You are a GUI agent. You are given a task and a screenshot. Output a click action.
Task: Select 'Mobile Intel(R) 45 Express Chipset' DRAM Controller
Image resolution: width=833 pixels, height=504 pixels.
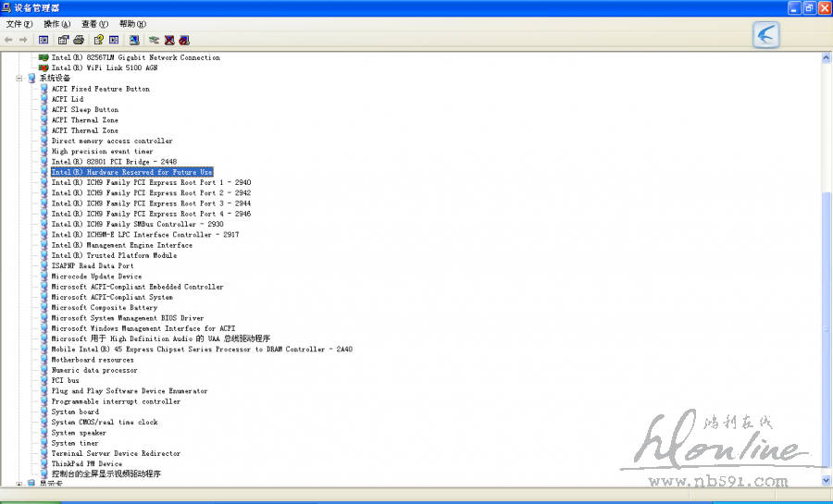point(202,349)
